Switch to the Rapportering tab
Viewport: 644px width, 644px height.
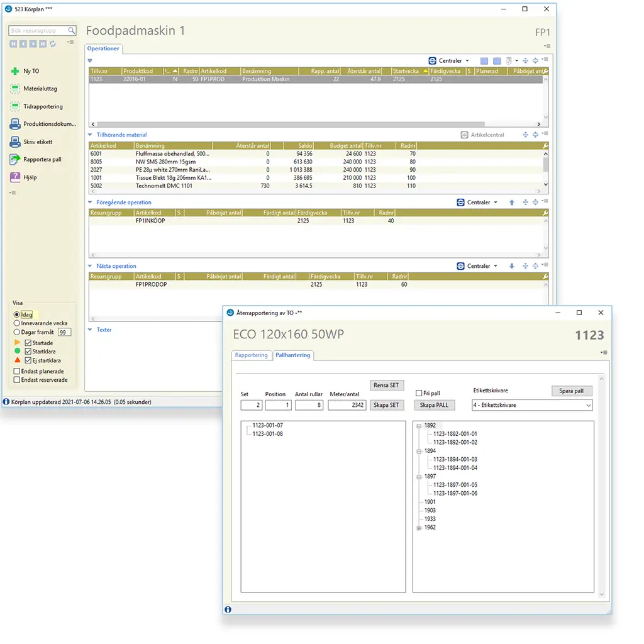tap(251, 355)
